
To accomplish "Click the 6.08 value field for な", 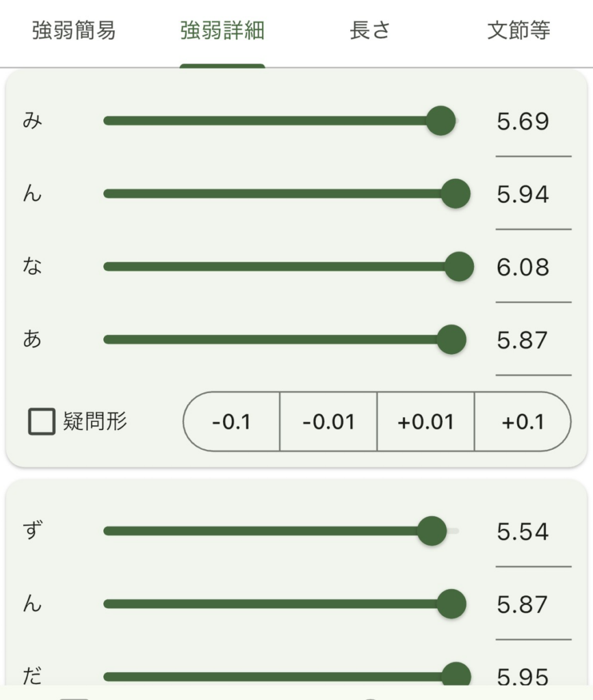I will (523, 267).
